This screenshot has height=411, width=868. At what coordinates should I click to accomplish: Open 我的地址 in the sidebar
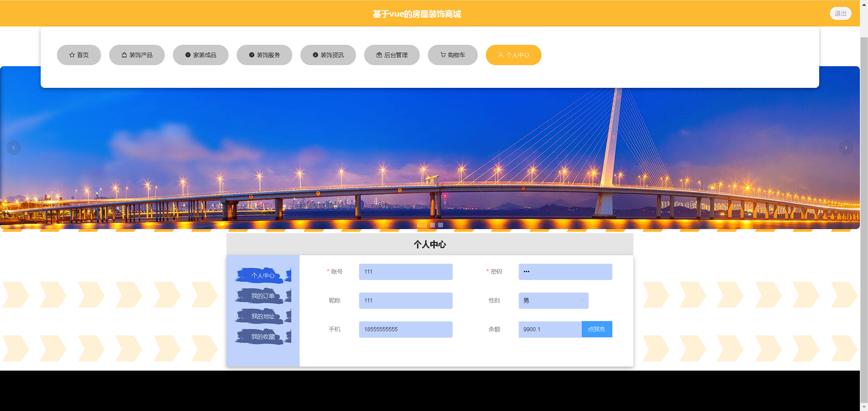pyautogui.click(x=263, y=316)
